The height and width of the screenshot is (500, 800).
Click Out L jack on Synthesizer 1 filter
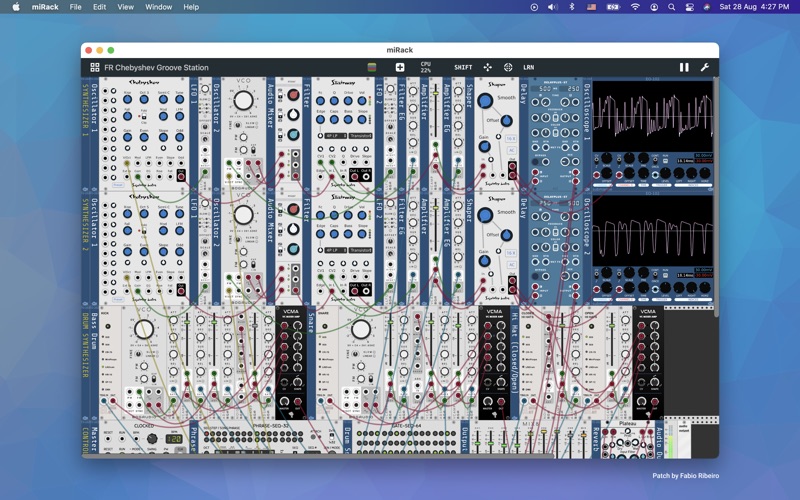[x=355, y=177]
